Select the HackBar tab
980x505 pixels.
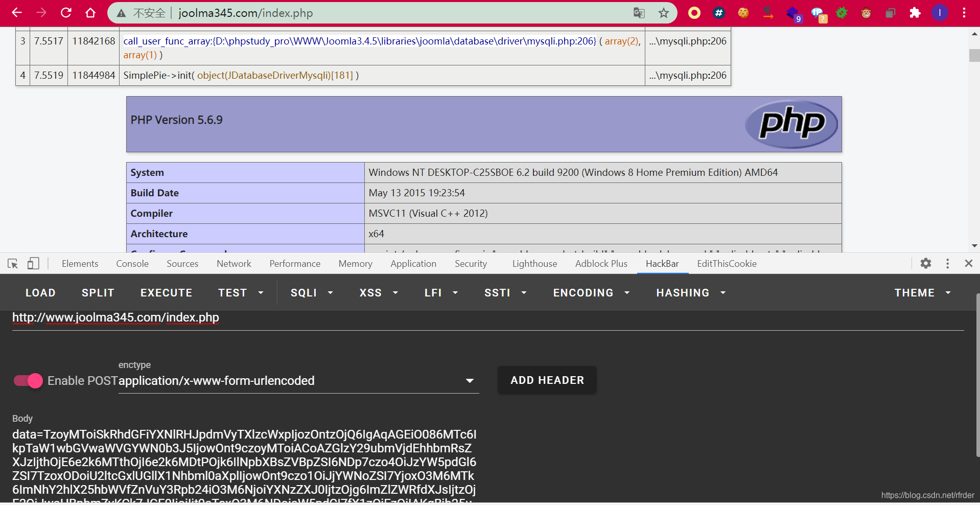[x=662, y=263]
